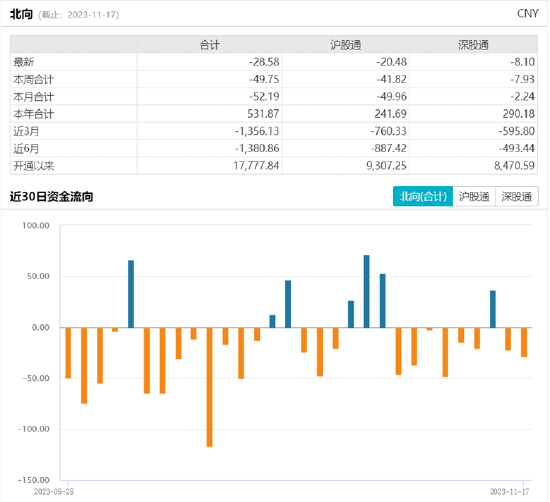Select the 开通以来 row label

pyautogui.click(x=34, y=166)
